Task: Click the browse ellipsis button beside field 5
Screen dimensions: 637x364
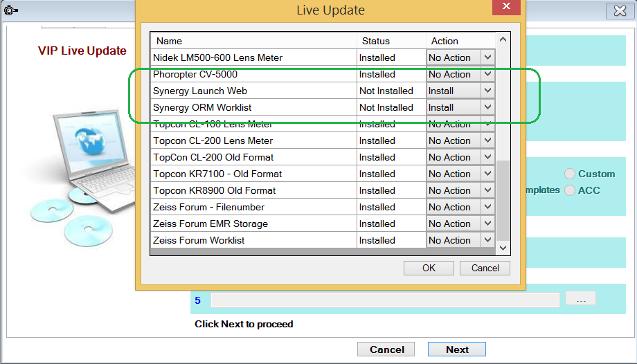Action: pos(580,298)
